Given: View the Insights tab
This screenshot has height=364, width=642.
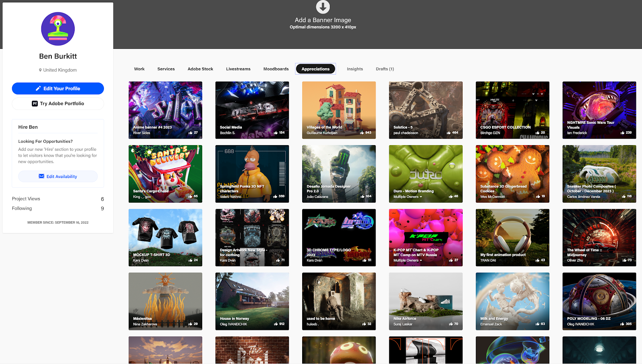Looking at the screenshot, I should pos(355,69).
